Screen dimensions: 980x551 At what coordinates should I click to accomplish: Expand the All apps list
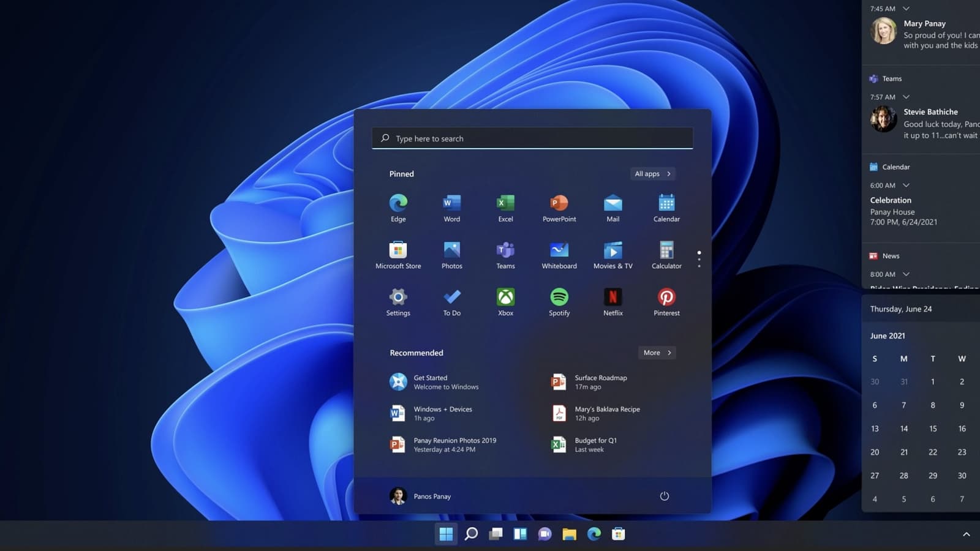click(653, 174)
